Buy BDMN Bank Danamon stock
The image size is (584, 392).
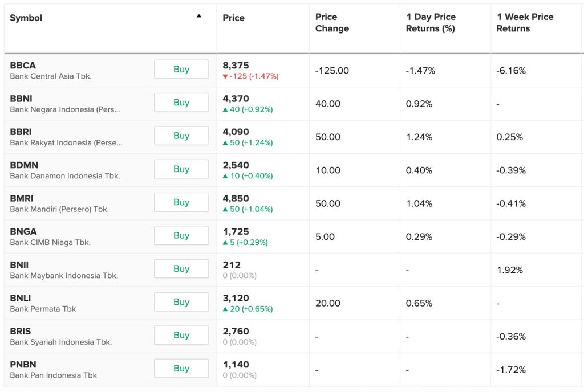pyautogui.click(x=181, y=169)
